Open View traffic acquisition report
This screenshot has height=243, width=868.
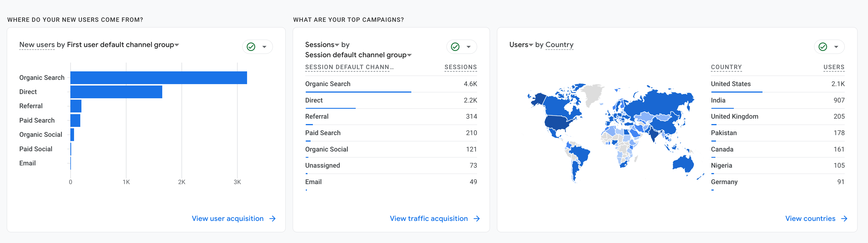pos(429,219)
